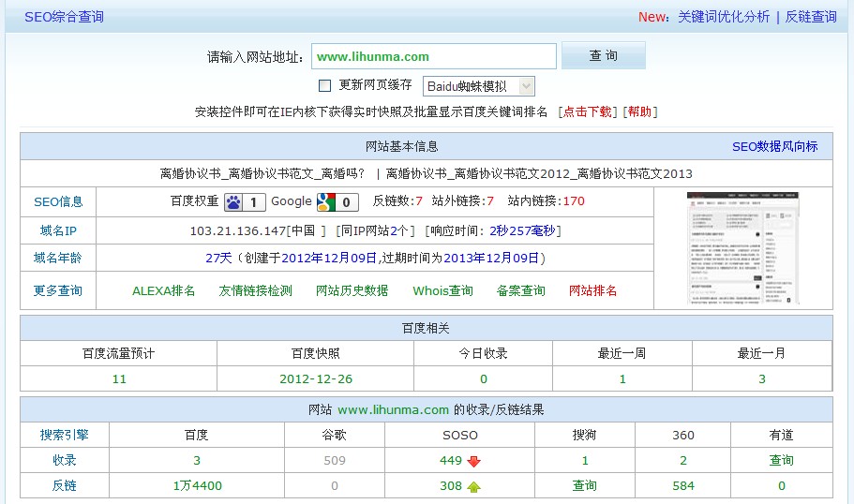The height and width of the screenshot is (504, 854).
Task: Open 友情链接检测 link
Action: [x=256, y=290]
